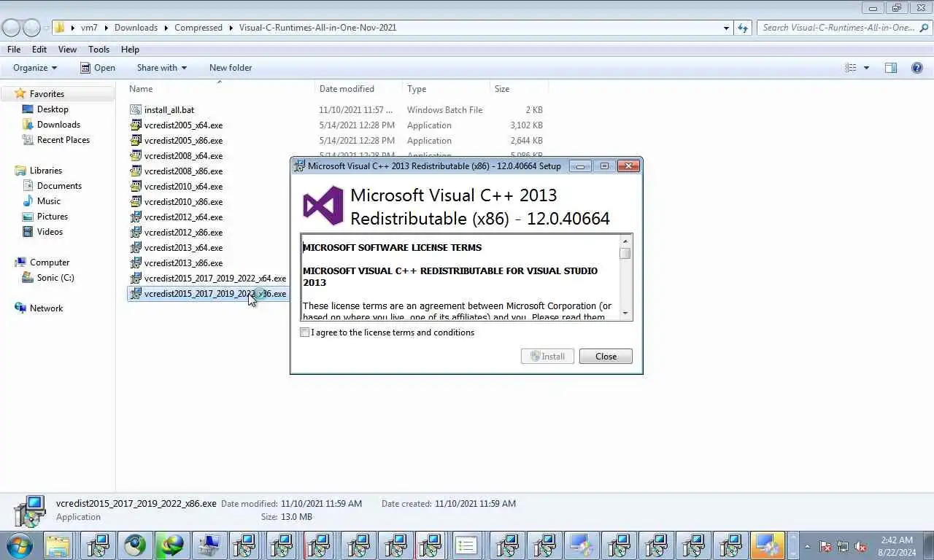Expand the breadcrumb arrow after vm7
Viewport: 934px width, 560px height.
point(107,28)
